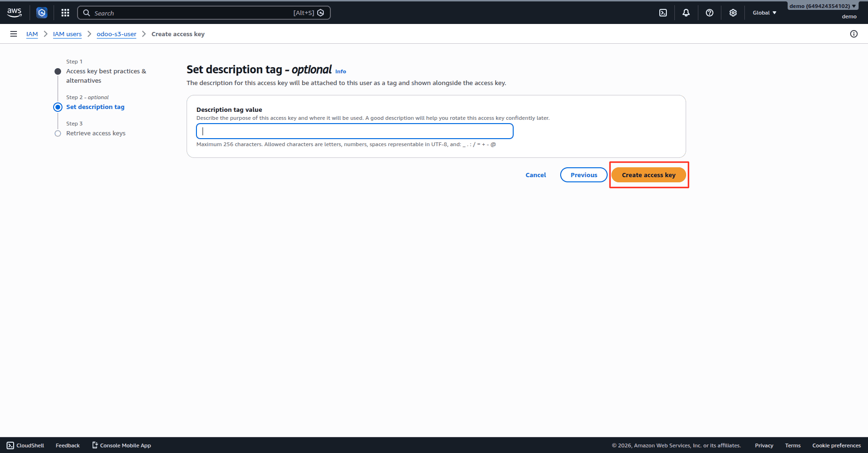Open the notifications bell icon
The width and height of the screenshot is (868, 453).
pyautogui.click(x=686, y=13)
